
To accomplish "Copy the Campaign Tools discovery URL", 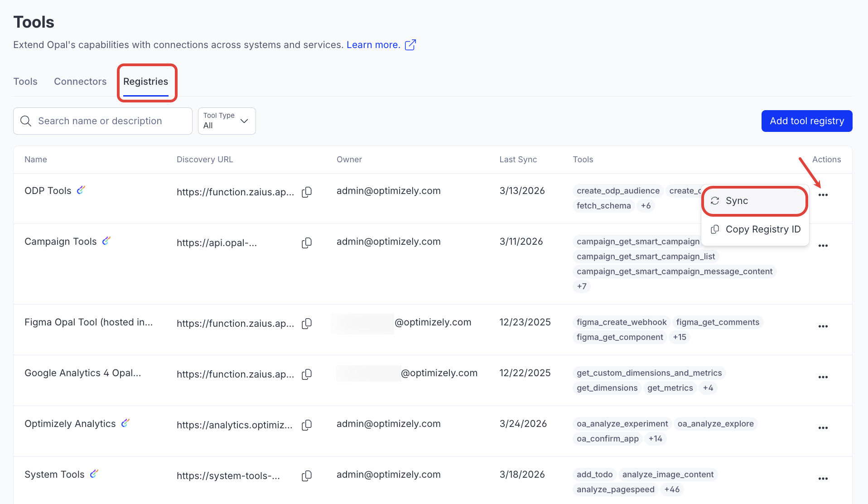I will point(307,243).
